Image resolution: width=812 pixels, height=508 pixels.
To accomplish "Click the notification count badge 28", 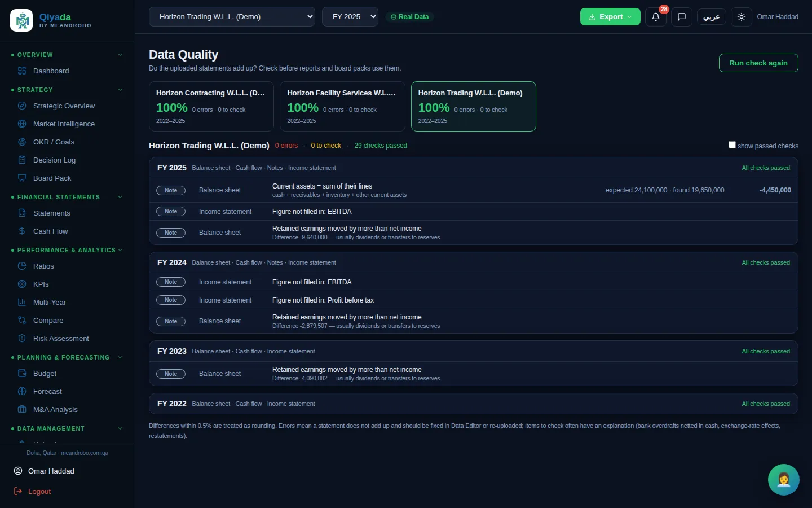I will pyautogui.click(x=664, y=9).
